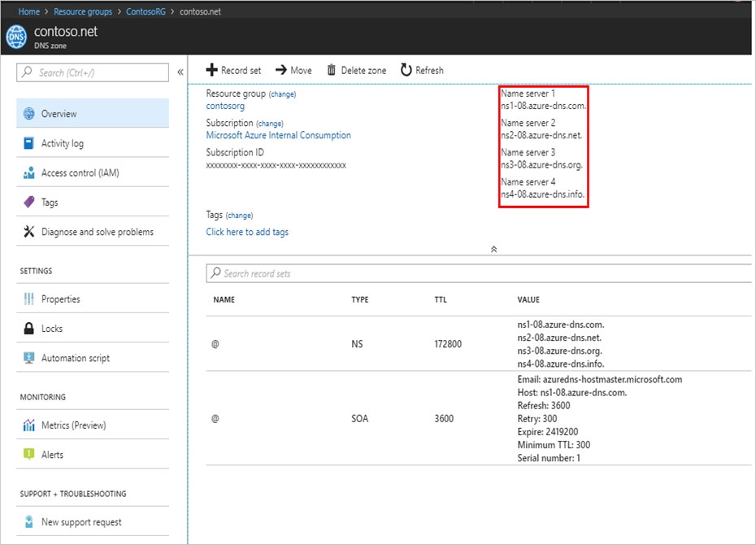Viewport: 756px width, 545px height.
Task: Click the Overview globe icon
Action: tap(29, 113)
